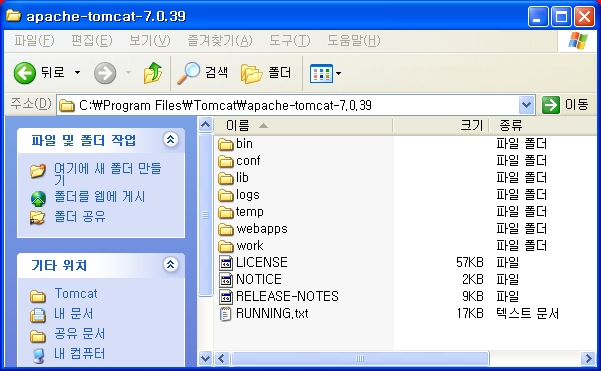Image resolution: width=601 pixels, height=371 pixels.
Task: Open 내 컴퓨터 link
Action: (80, 354)
